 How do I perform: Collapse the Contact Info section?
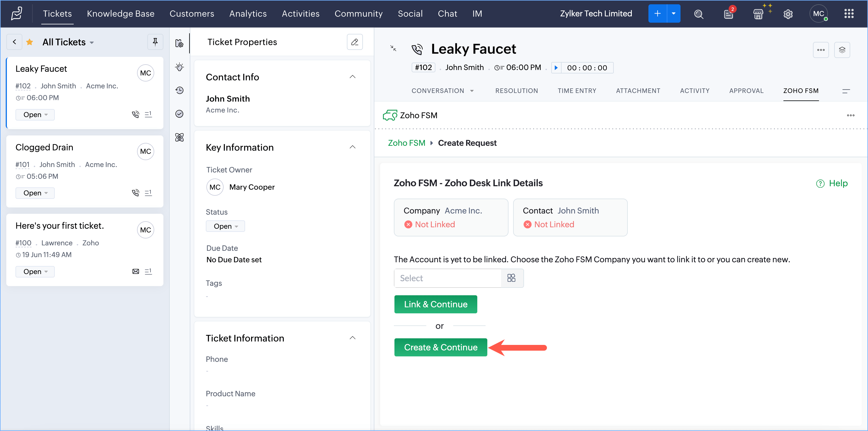[x=353, y=77]
